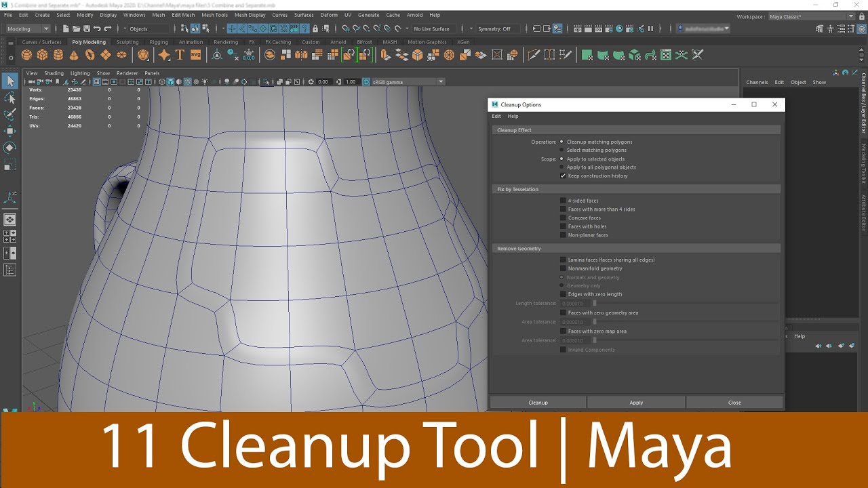The height and width of the screenshot is (488, 868).
Task: Click the viewport gamma value field
Action: pos(351,82)
